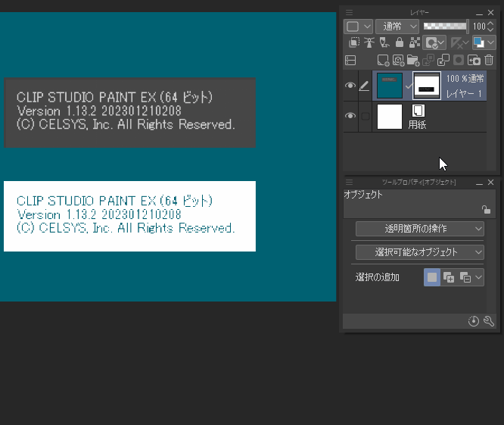Open the Layer palette hamburger menu

pyautogui.click(x=349, y=13)
